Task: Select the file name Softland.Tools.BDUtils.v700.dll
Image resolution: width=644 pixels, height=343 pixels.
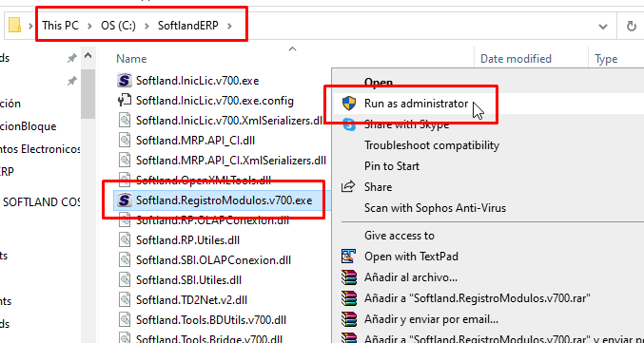Action: 210,320
